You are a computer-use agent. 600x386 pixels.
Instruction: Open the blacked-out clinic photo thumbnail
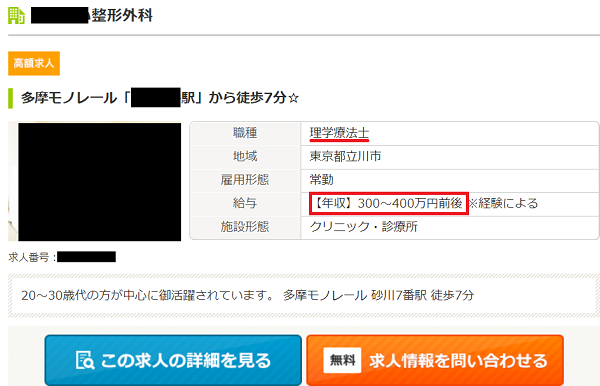coord(99,182)
